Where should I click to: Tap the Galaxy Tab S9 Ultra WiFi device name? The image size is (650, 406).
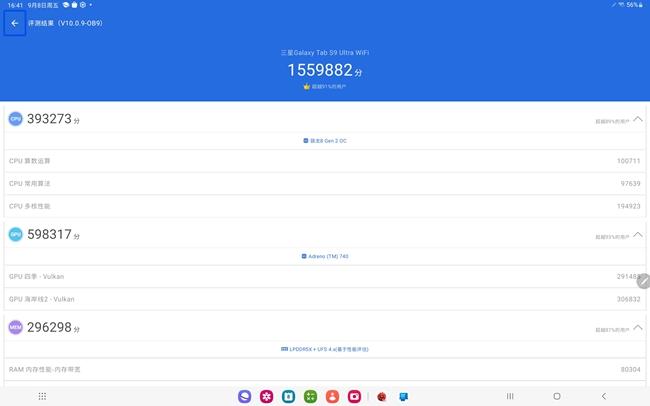coord(325,53)
